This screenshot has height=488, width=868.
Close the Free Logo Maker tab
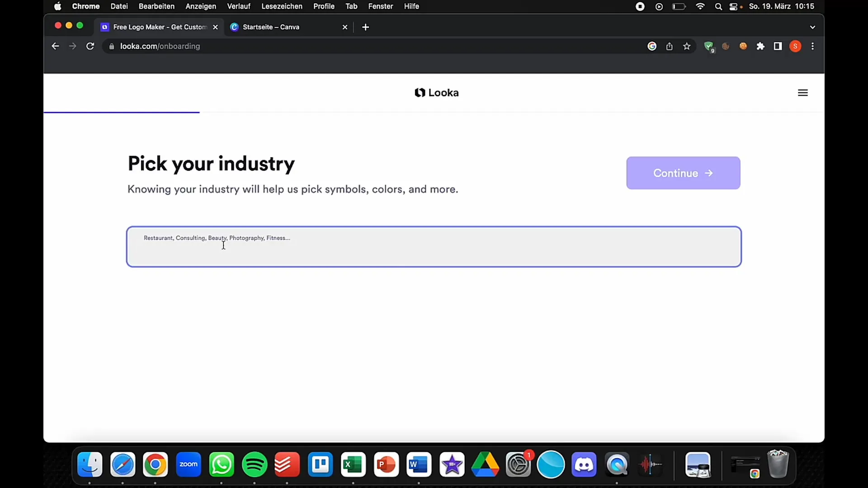[215, 27]
